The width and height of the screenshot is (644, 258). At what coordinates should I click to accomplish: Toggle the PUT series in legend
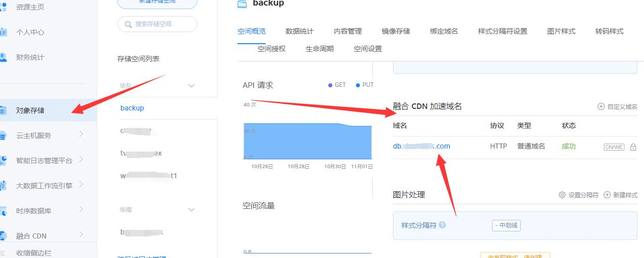(x=365, y=85)
